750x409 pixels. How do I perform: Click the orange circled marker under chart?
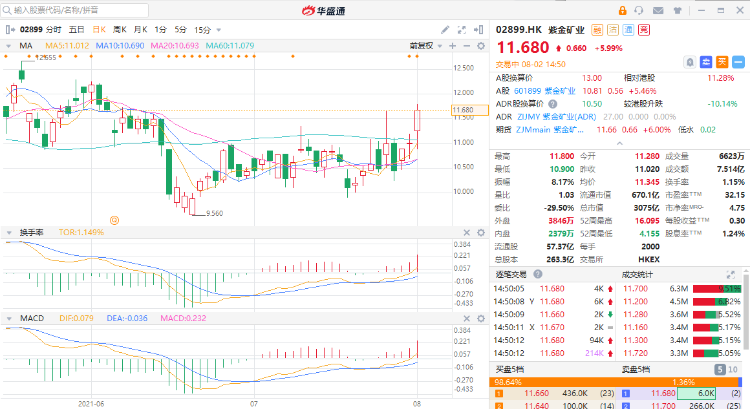click(114, 220)
